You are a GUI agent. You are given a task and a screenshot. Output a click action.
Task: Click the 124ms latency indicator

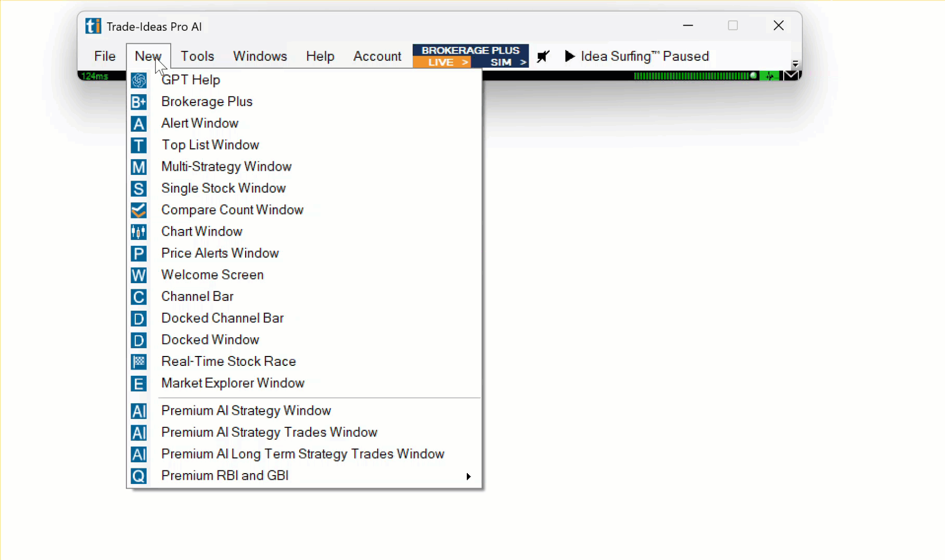point(95,76)
